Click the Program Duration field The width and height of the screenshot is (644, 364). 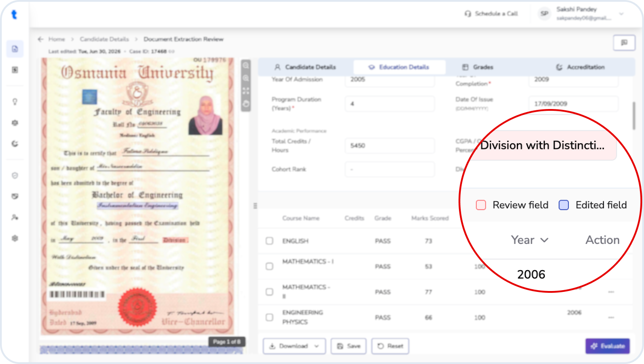tap(390, 104)
